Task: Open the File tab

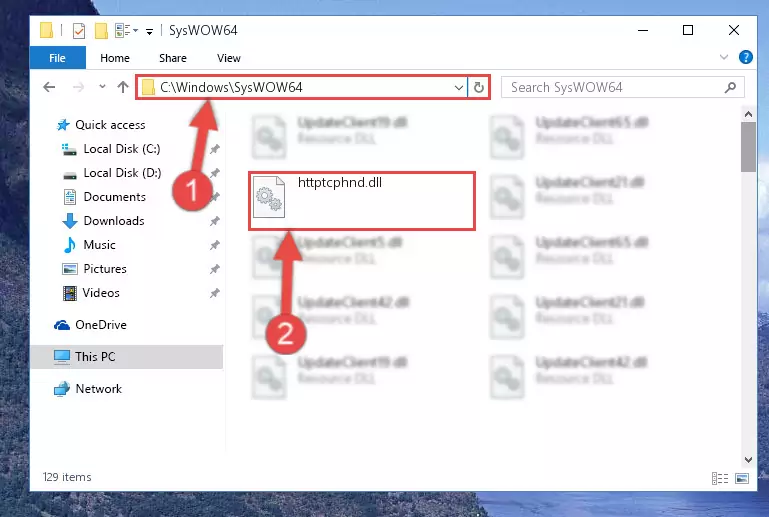Action: tap(57, 58)
